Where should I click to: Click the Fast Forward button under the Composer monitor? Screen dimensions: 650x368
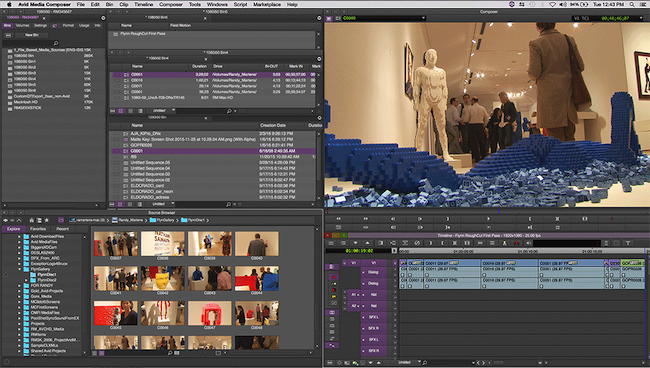coord(366,218)
